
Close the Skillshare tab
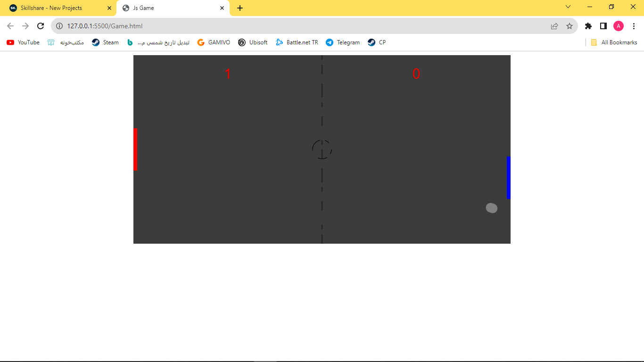click(109, 8)
